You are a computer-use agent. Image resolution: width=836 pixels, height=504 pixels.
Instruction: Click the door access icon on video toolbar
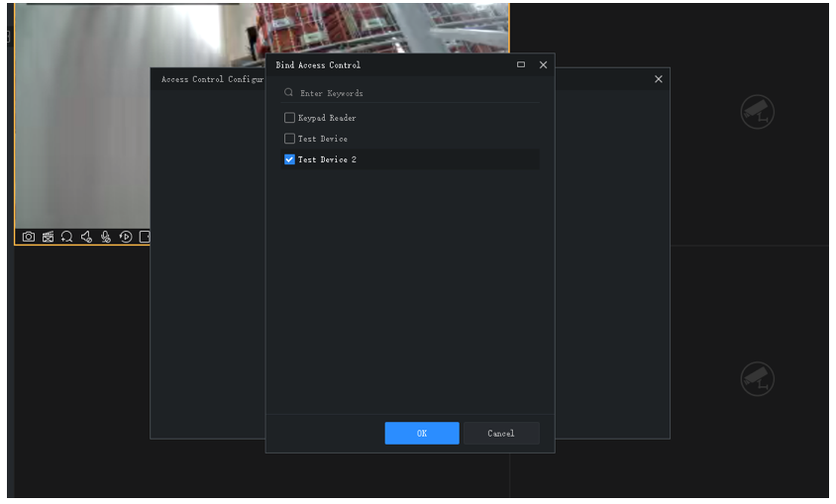pos(145,237)
